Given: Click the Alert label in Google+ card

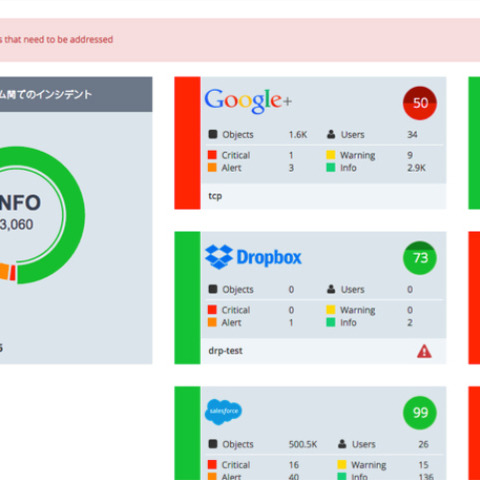Looking at the screenshot, I should 231,168.
